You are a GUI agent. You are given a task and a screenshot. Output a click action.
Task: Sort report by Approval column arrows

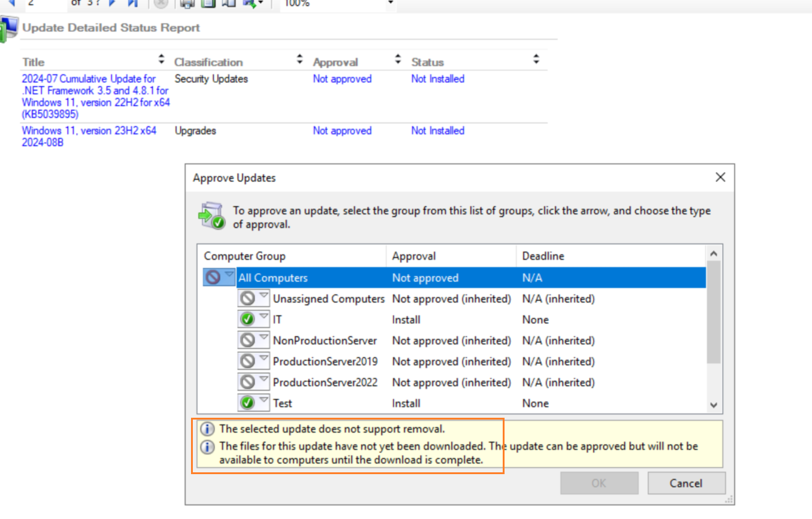pos(398,59)
